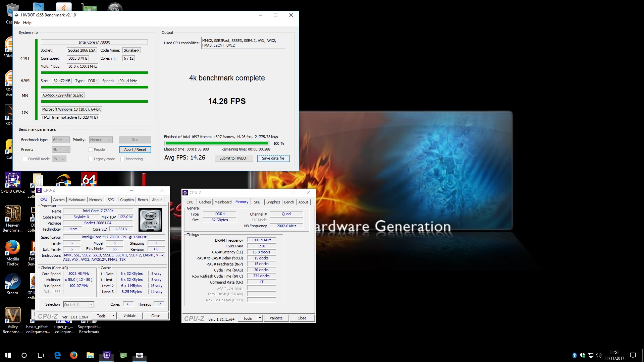Image resolution: width=644 pixels, height=362 pixels.
Task: Click Tools button in Memory CPU-Z window
Action: (248, 318)
